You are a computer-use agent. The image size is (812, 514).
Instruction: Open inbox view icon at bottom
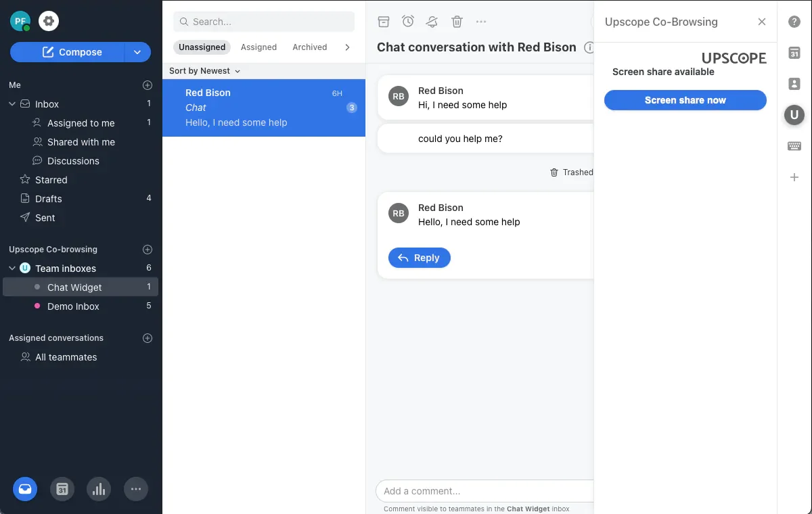[25, 489]
